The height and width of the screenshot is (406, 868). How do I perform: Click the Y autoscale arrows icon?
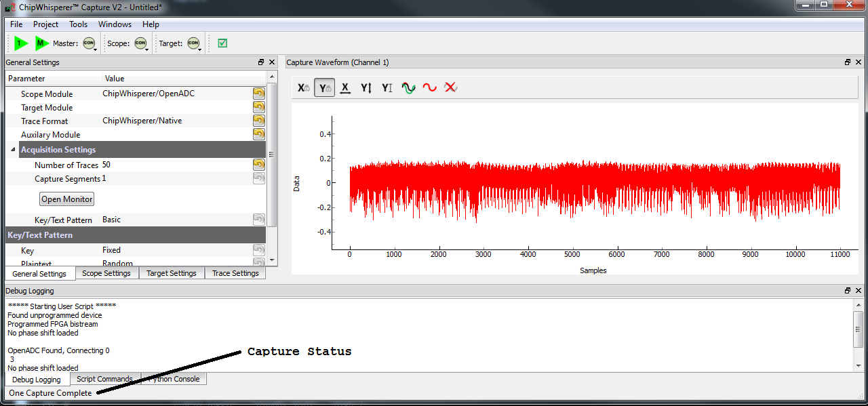pos(366,87)
